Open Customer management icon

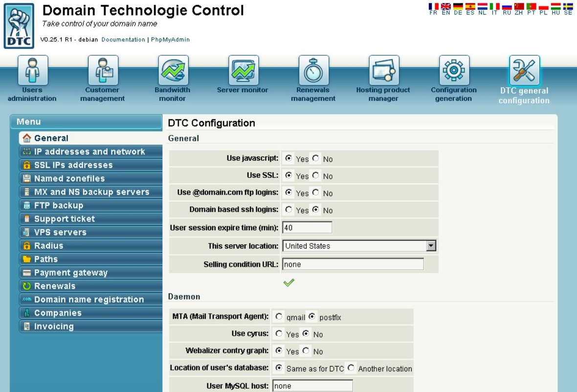[103, 70]
